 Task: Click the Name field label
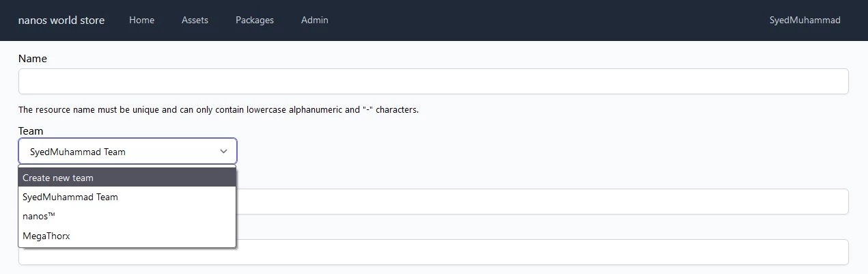click(x=33, y=59)
